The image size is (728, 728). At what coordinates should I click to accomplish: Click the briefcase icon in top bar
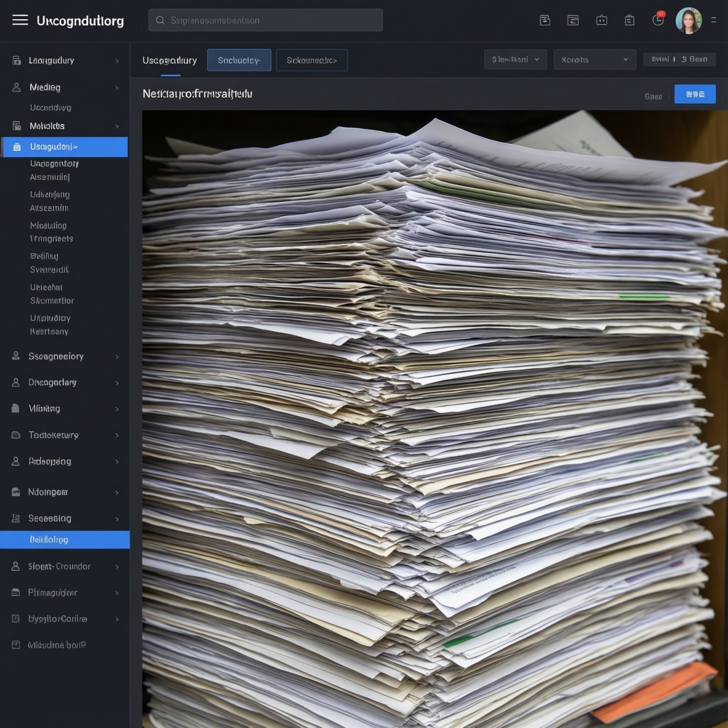tap(601, 20)
